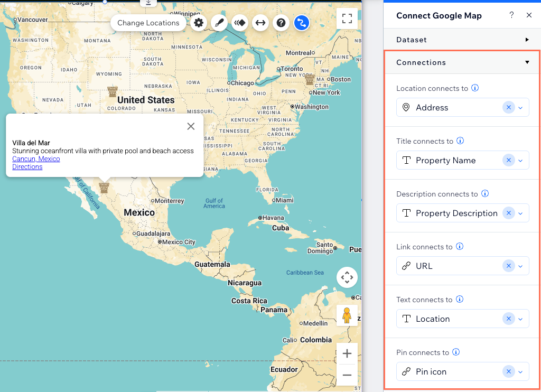This screenshot has width=541, height=392.
Task: Disconnect the Pin icon connection
Action: (x=508, y=371)
